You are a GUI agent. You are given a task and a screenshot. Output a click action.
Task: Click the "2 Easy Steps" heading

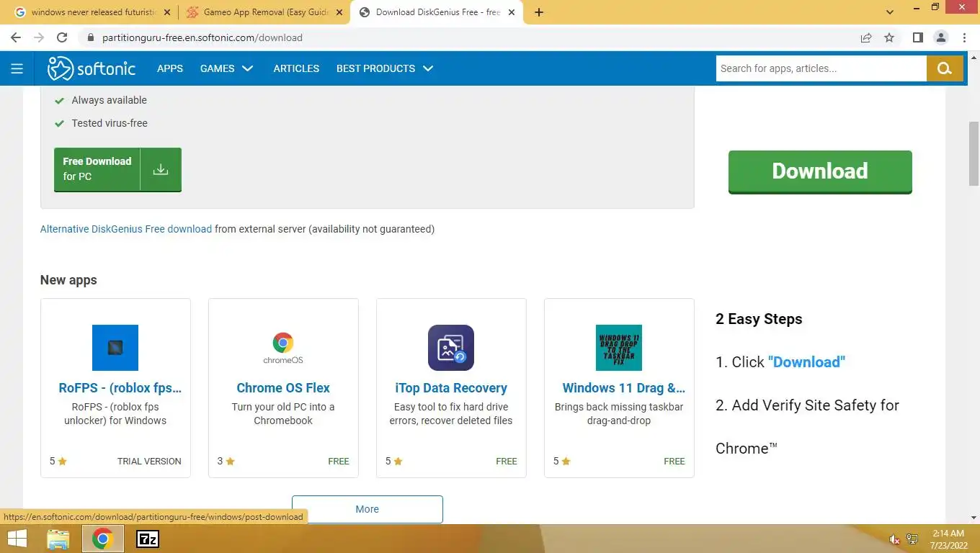coord(759,319)
